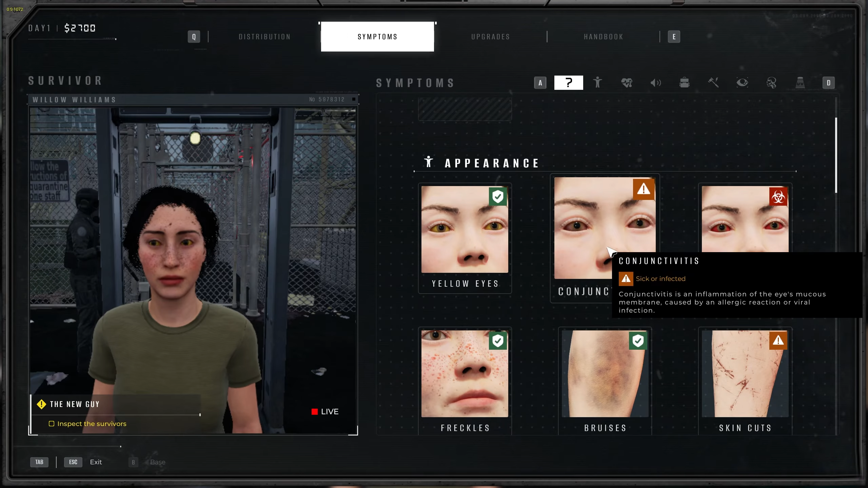Click the survivor live camera view
This screenshot has height=488, width=868.
tap(193, 270)
